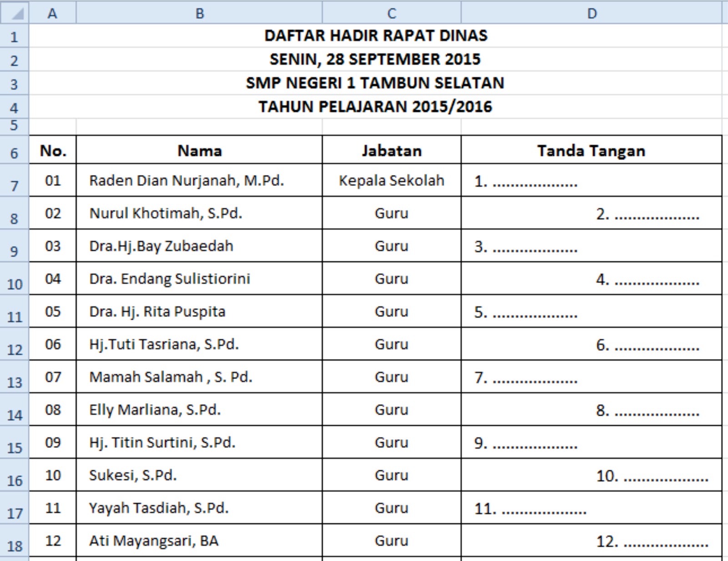
Task: Select row 6 header
Action: (x=15, y=150)
